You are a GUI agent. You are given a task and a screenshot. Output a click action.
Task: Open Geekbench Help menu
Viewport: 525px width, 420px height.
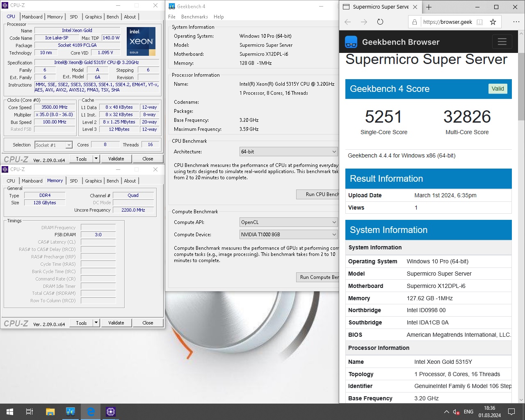(x=219, y=17)
